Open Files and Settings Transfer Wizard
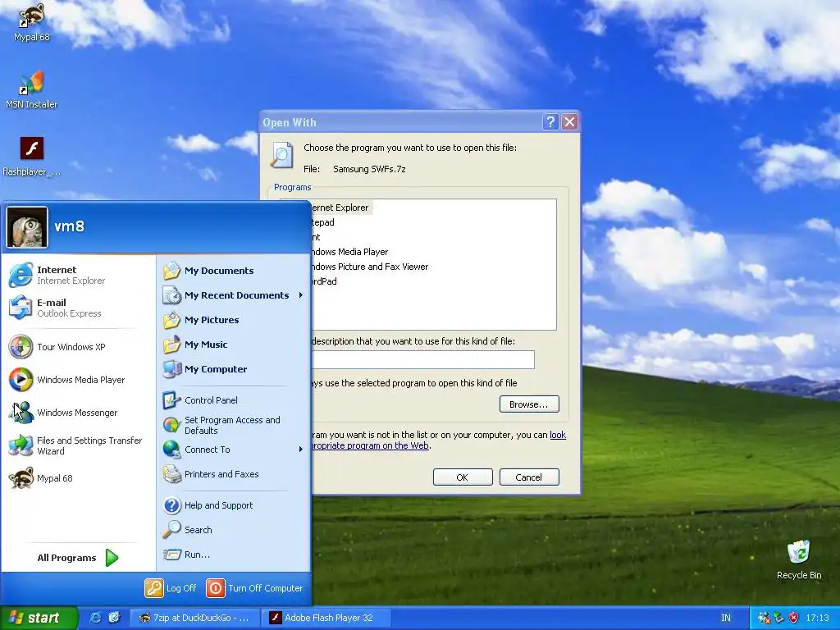The width and height of the screenshot is (840, 630). 78,445
